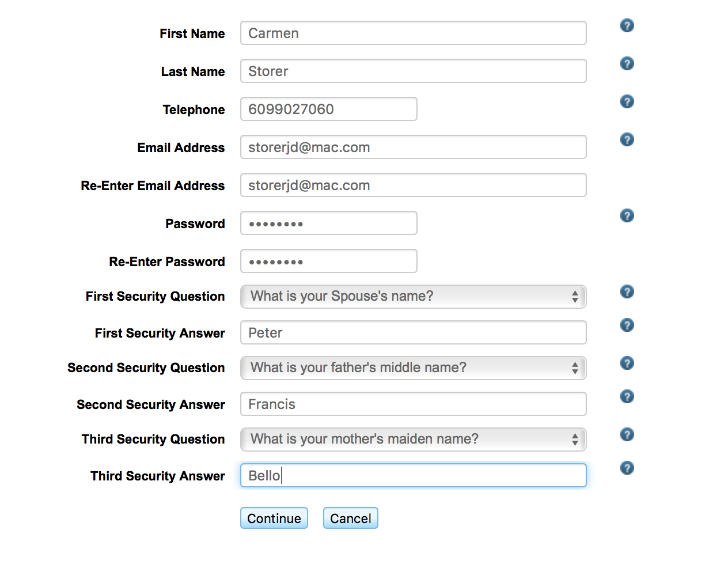Open help for Third Security Answer

pyautogui.click(x=627, y=468)
